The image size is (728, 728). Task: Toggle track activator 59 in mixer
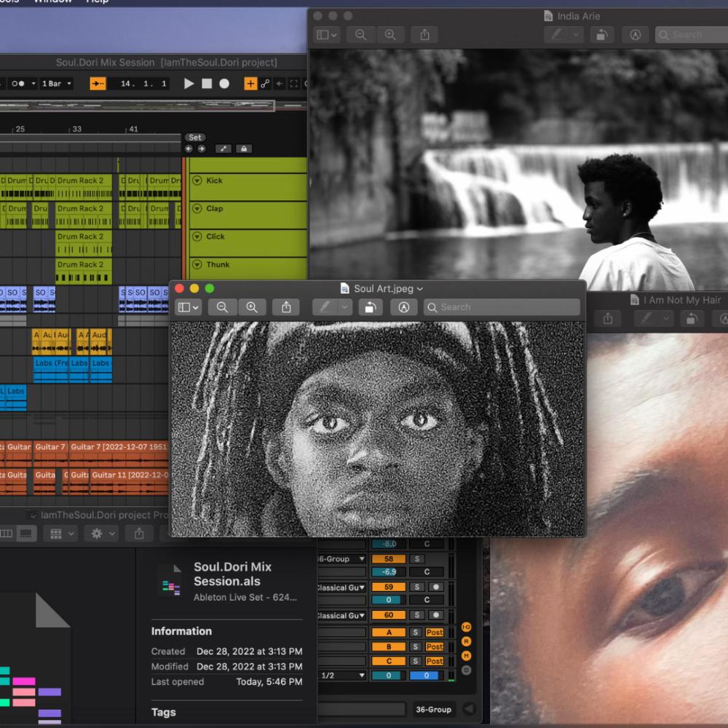coord(389,587)
